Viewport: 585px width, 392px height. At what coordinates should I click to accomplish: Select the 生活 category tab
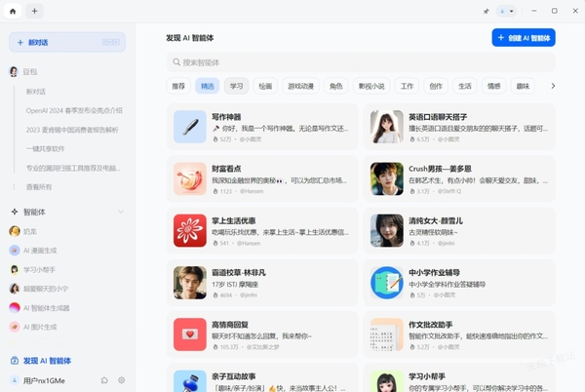(x=465, y=86)
